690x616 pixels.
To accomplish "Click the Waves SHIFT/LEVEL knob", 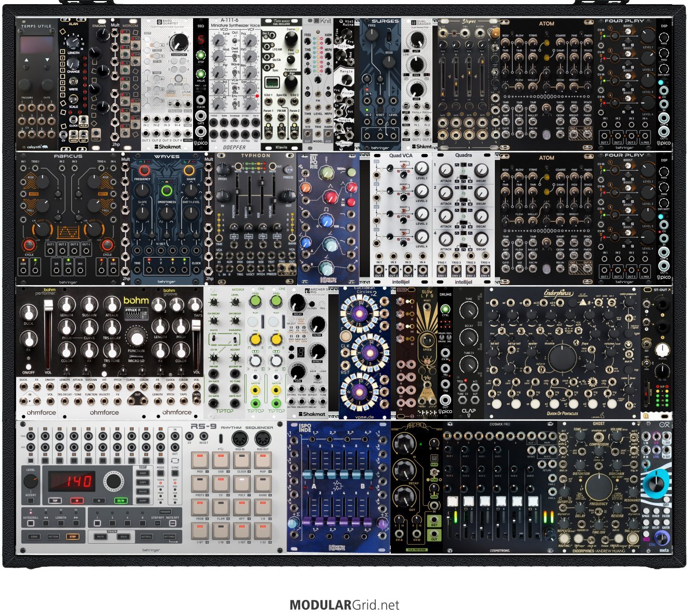I will [x=191, y=213].
